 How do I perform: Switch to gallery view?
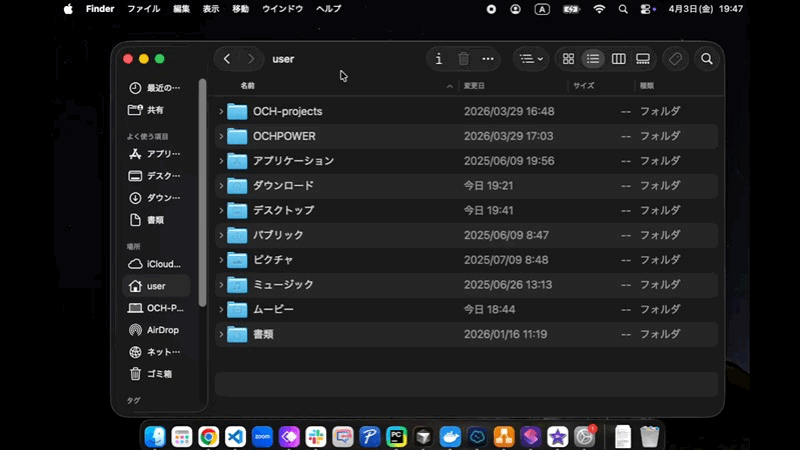point(643,59)
